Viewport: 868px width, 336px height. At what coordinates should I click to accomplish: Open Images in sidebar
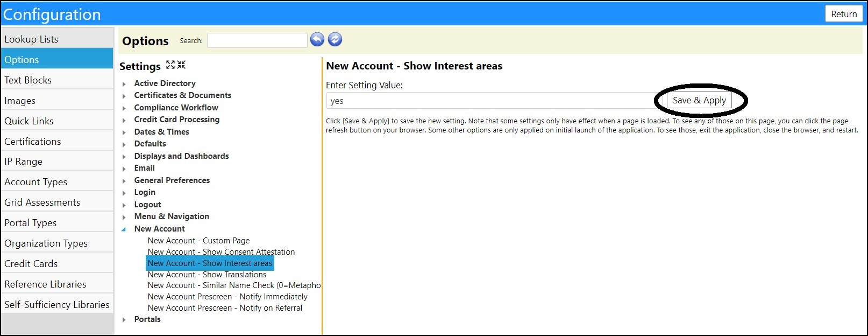(x=57, y=100)
